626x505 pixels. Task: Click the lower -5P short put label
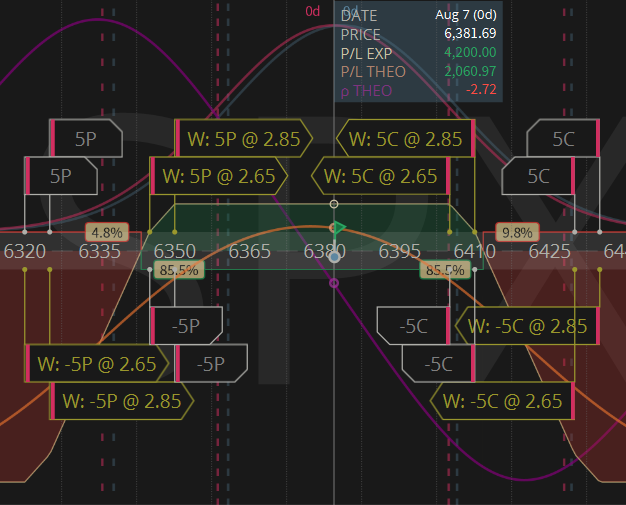point(211,364)
